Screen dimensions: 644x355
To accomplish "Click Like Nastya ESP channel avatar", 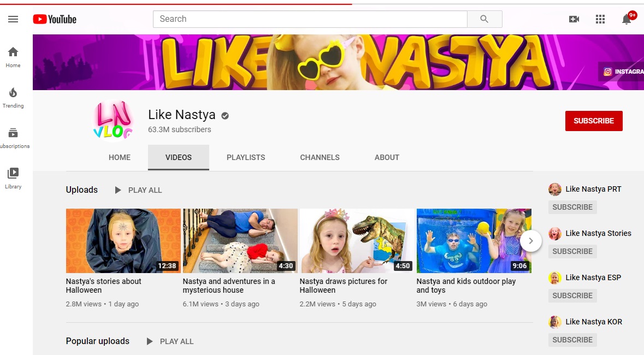I will (x=555, y=278).
